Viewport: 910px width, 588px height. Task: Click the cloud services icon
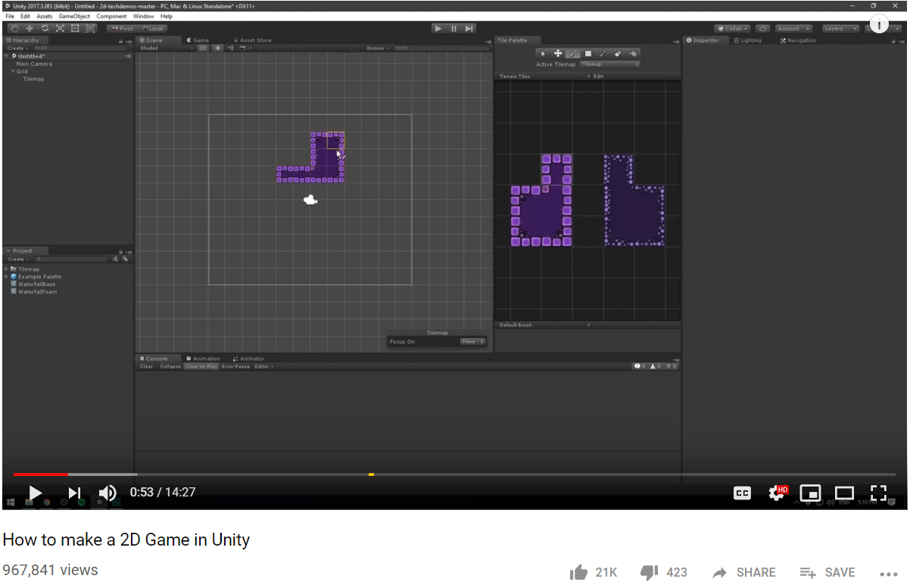tap(763, 29)
